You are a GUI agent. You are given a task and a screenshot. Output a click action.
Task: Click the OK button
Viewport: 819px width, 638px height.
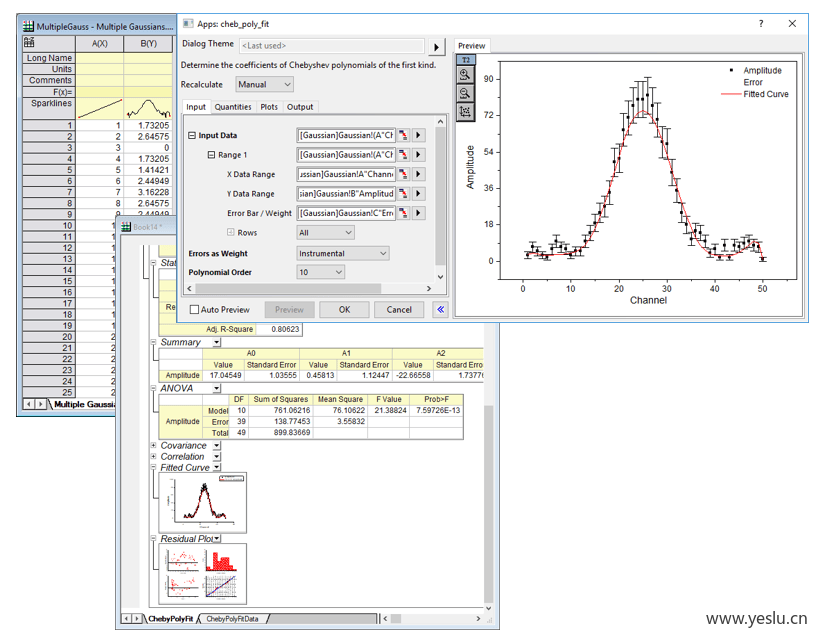click(x=345, y=310)
